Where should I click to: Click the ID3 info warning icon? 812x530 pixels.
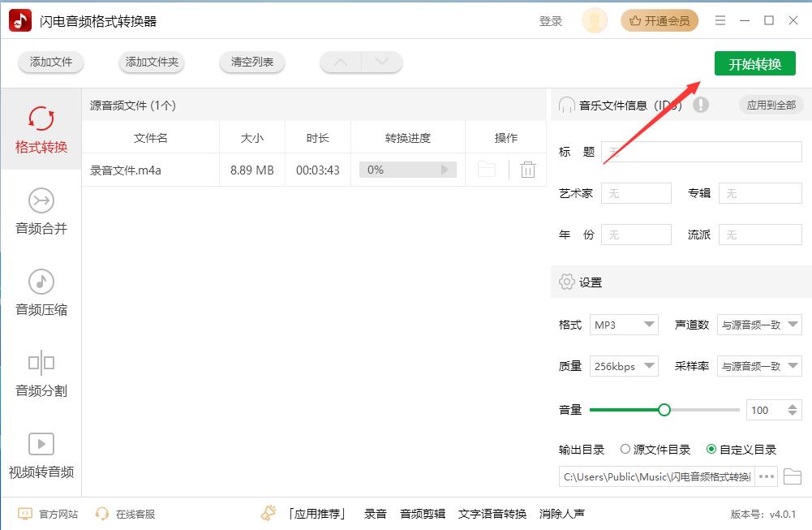click(701, 105)
